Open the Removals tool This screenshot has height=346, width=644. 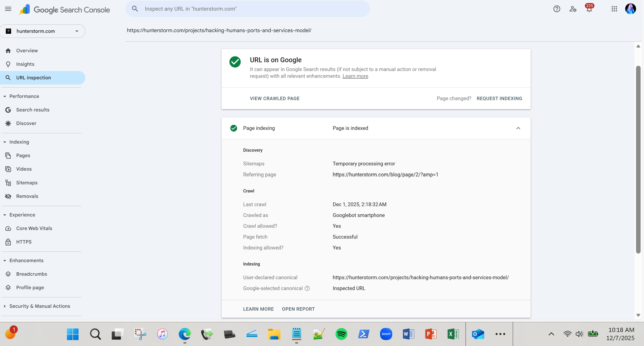point(27,196)
